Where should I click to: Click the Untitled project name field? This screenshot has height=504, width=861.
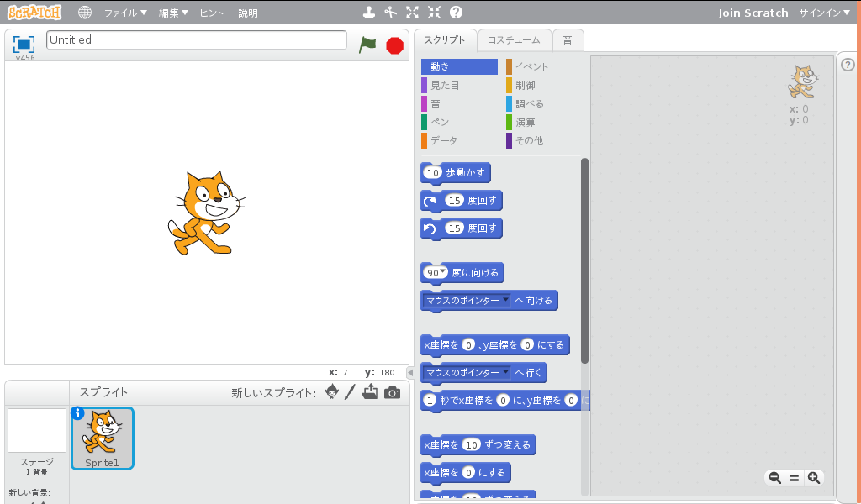coord(197,40)
